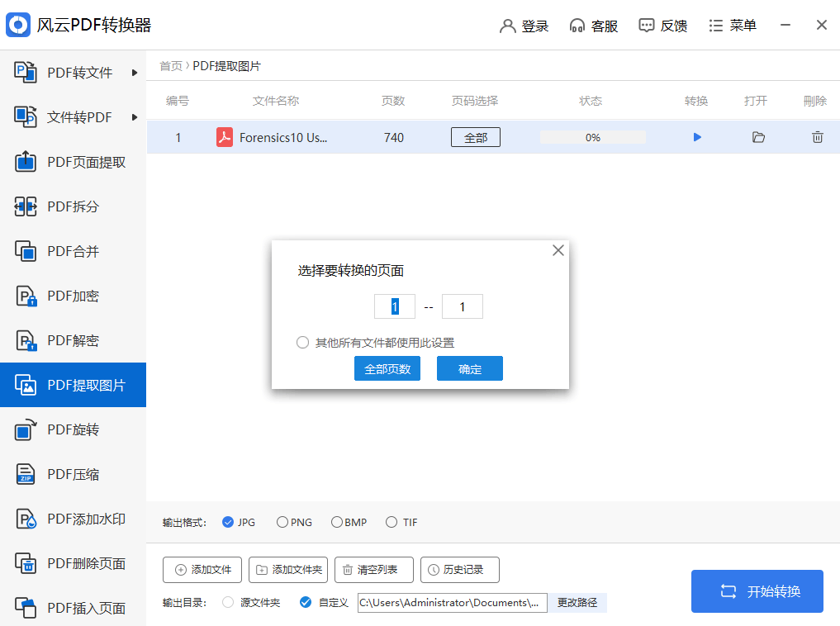Select PNG output format
This screenshot has width=840, height=626.
pyautogui.click(x=282, y=522)
